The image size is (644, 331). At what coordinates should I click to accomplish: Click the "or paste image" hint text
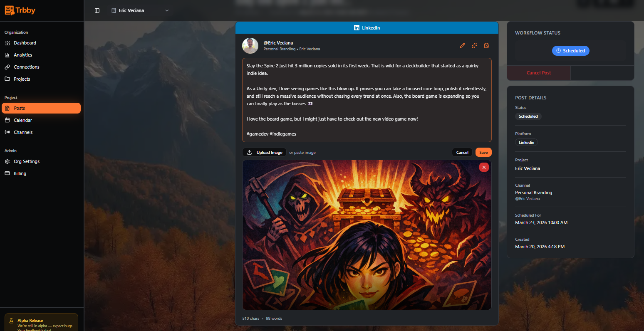302,153
